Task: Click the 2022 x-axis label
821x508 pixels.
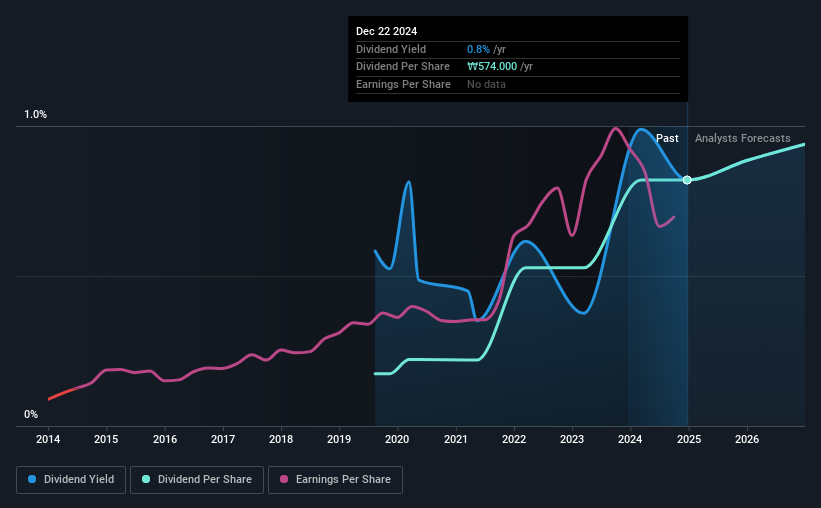Action: 514,439
